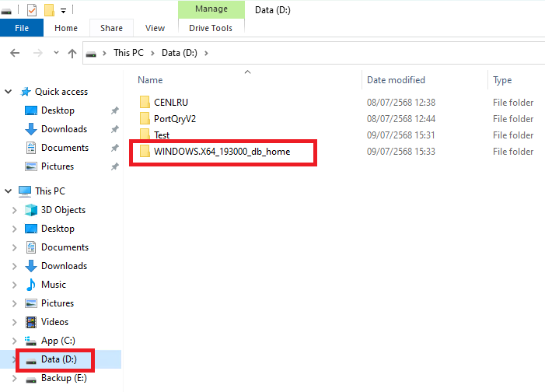Select the CENLRU folder

[x=171, y=102]
